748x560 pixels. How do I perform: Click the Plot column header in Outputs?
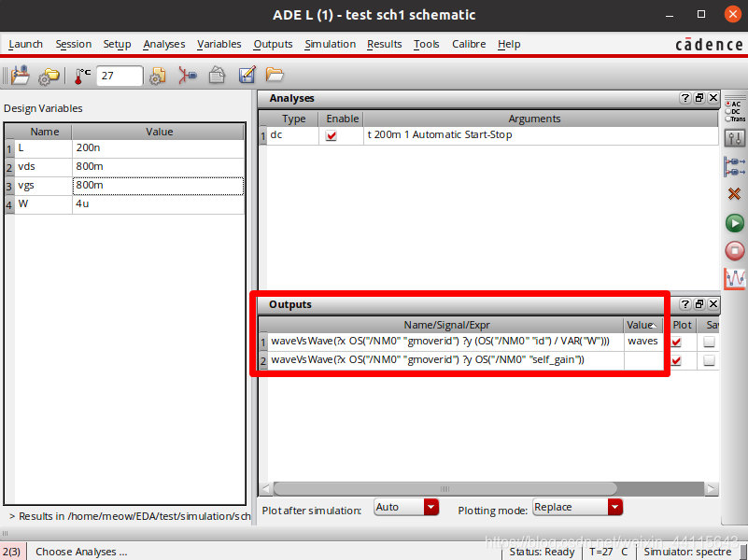click(682, 325)
